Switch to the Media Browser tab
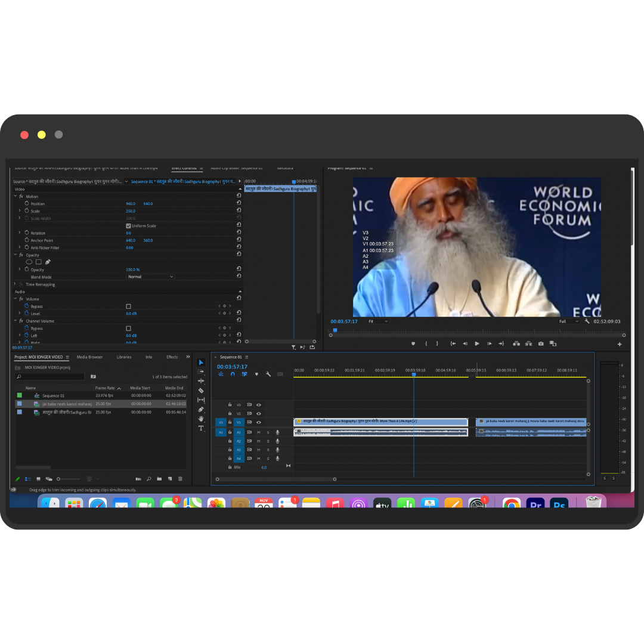 point(89,357)
